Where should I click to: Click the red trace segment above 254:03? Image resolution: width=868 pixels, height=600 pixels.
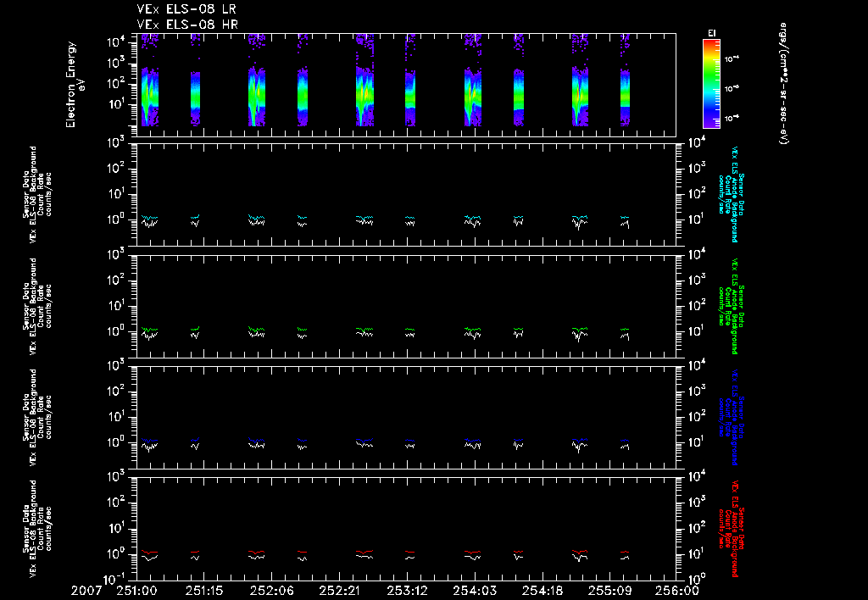tap(472, 553)
